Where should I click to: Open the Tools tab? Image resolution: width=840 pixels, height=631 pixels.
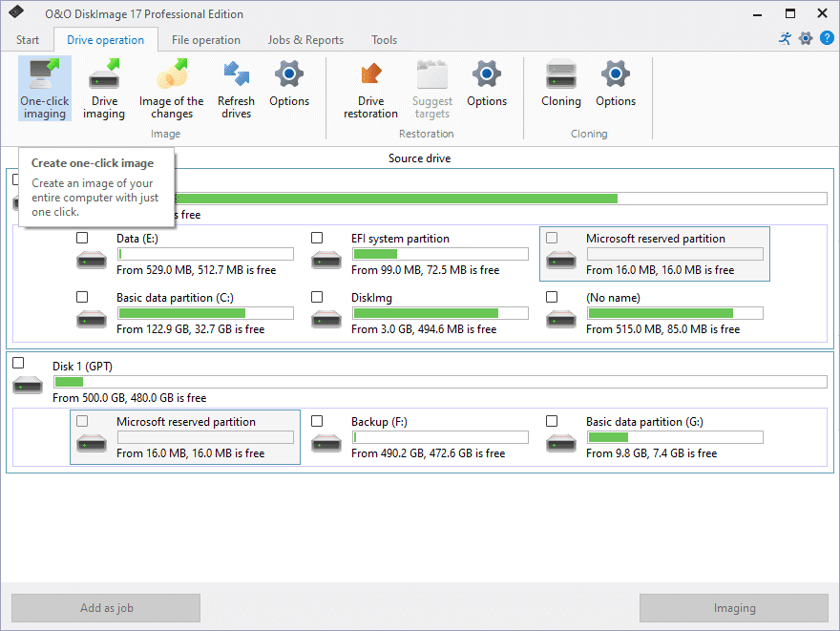(x=384, y=40)
